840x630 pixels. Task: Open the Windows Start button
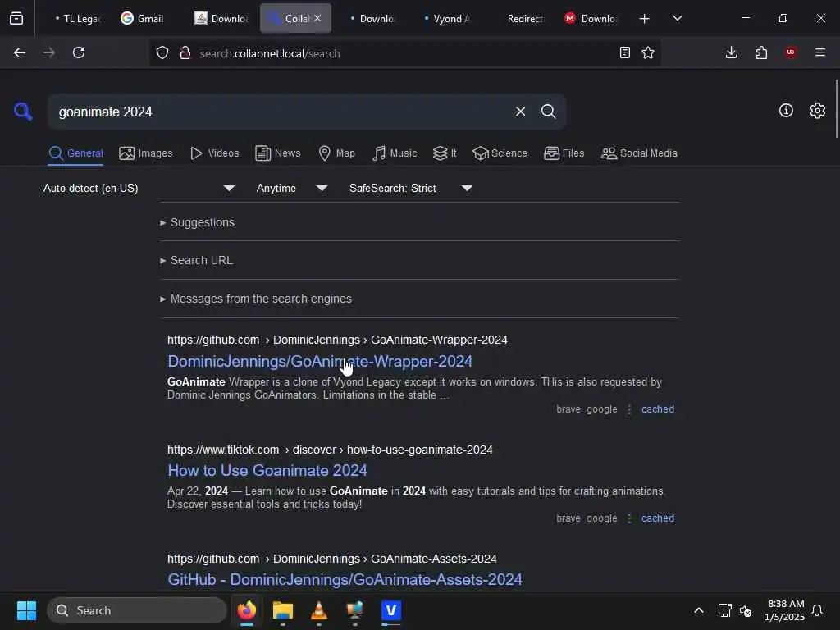(x=26, y=610)
